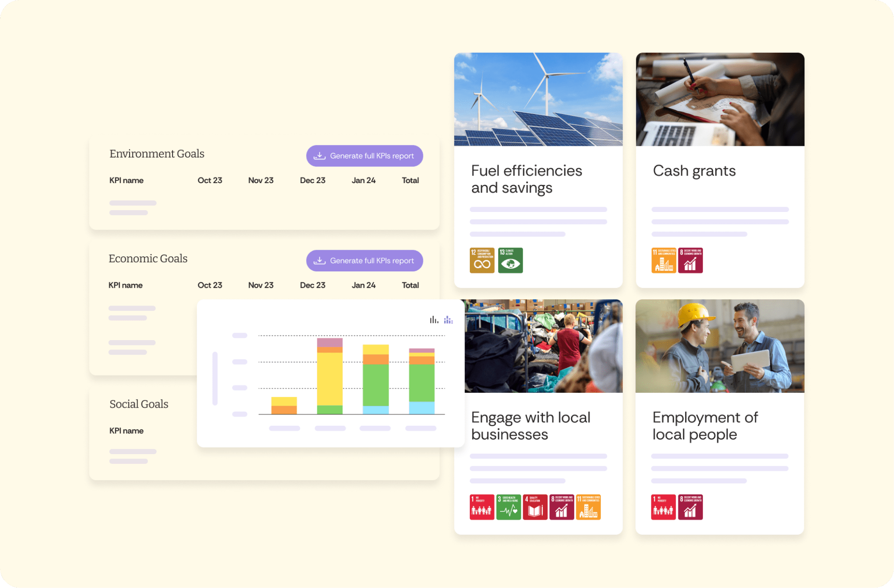Open the Employment of local people photo

(x=720, y=346)
